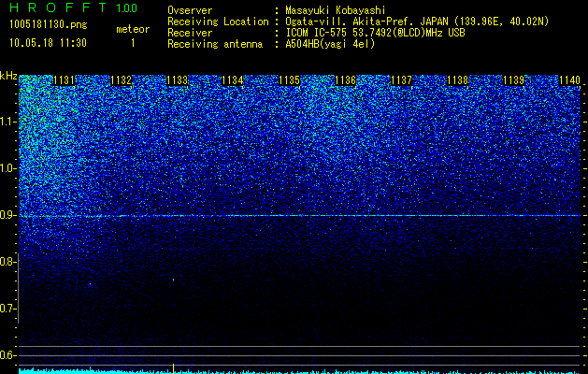Click the 1132 time marker
Viewport: 588px width, 374px height.
122,80
